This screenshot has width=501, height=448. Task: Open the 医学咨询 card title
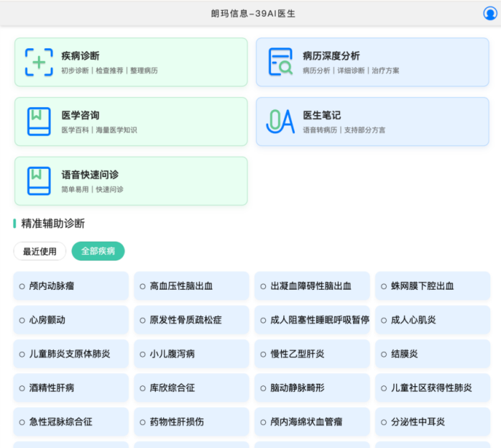pyautogui.click(x=81, y=115)
